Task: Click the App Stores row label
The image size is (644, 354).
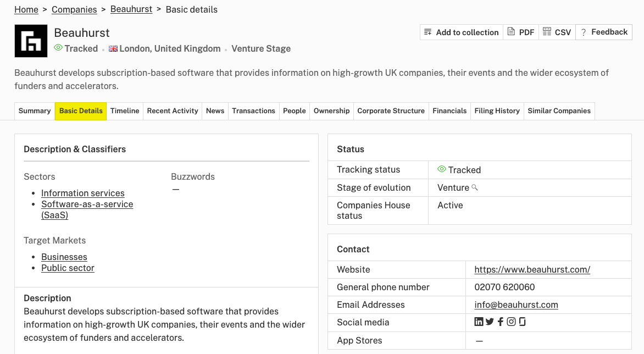Action: tap(359, 340)
